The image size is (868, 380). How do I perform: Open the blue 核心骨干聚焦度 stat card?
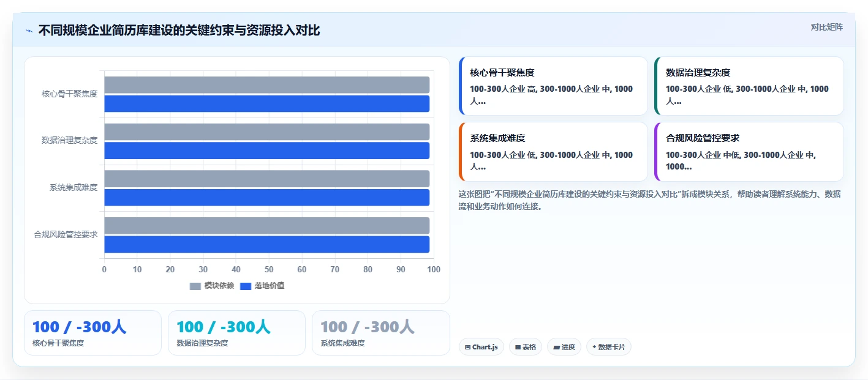click(x=92, y=333)
